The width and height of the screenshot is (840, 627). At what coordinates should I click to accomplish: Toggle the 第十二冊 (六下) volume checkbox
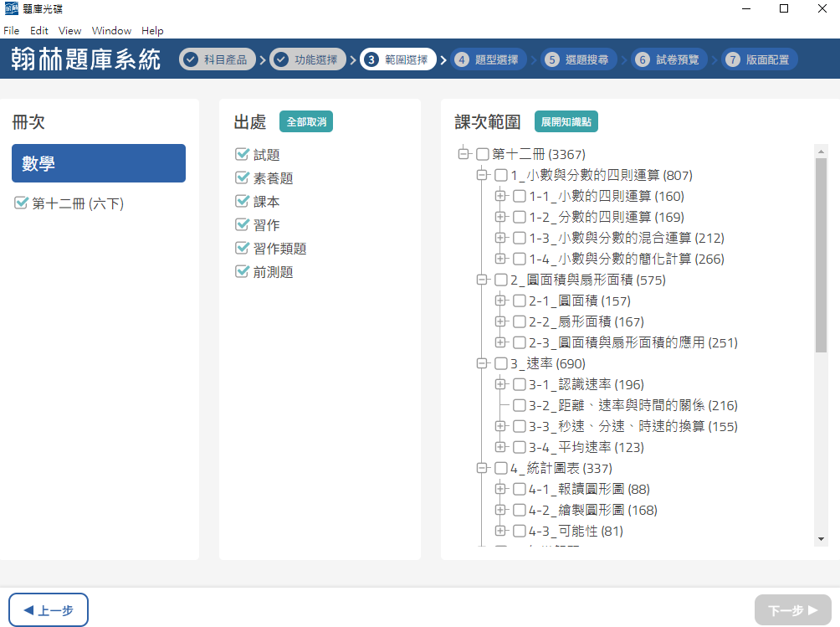click(x=22, y=203)
